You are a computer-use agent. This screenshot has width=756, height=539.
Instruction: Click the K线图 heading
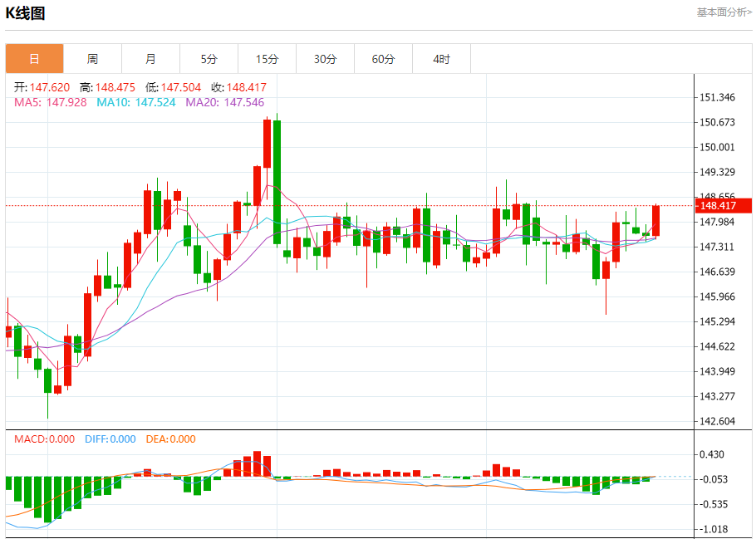click(25, 13)
